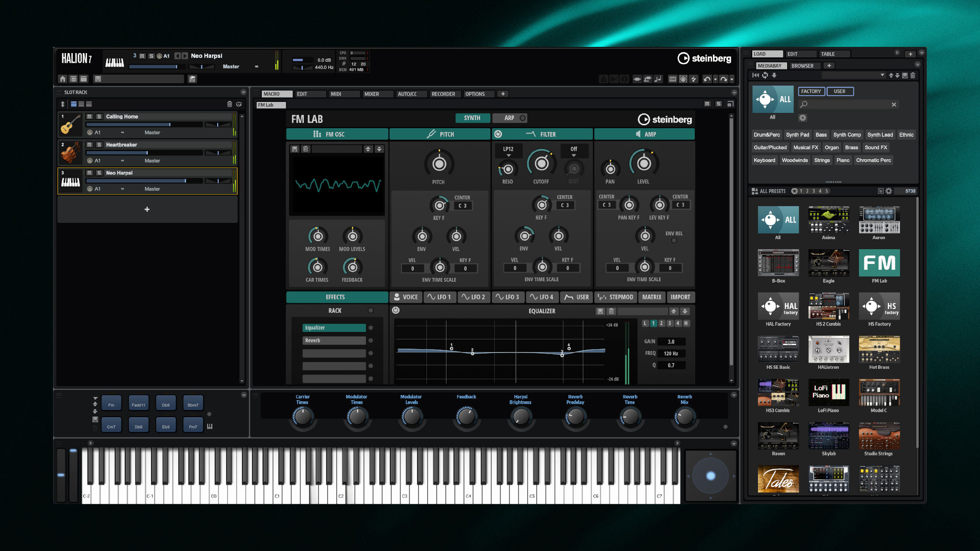
Task: Click the lightning bolt toolbar icon
Action: (693, 79)
